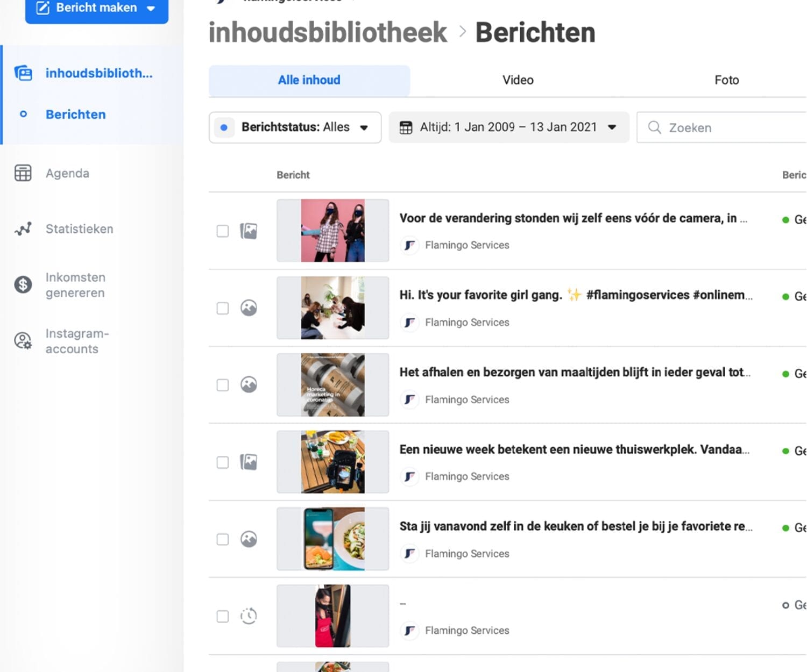Select the 'favorite girl gang' post checkbox
807x672 pixels.
[x=222, y=308]
